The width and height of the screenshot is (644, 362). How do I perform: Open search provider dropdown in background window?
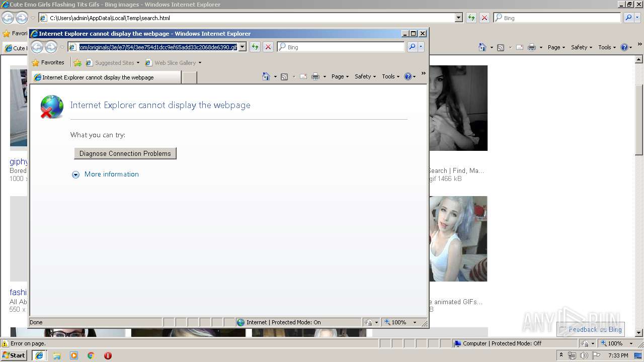tap(637, 18)
